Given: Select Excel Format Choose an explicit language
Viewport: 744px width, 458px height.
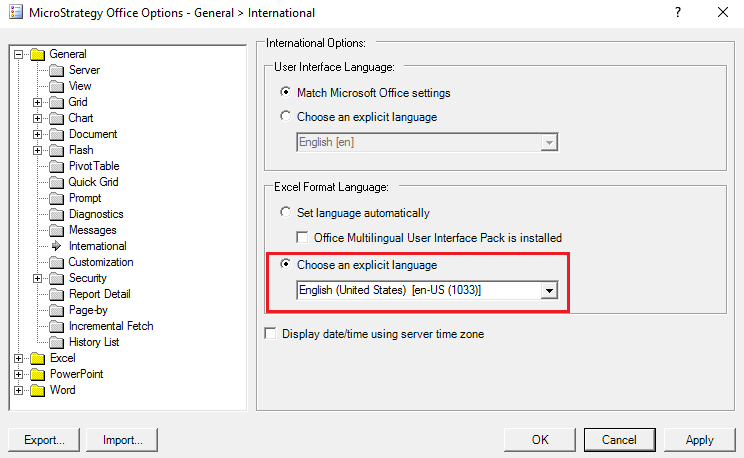Looking at the screenshot, I should pos(285,263).
